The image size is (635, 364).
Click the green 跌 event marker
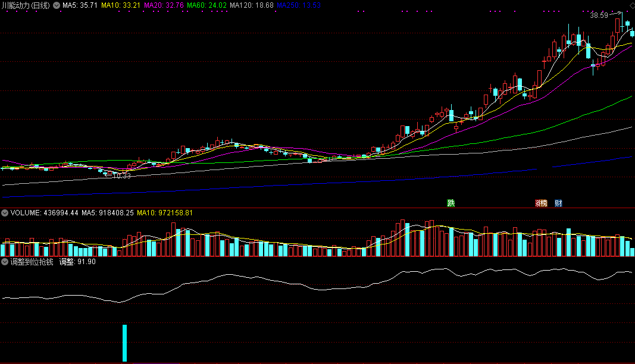click(451, 203)
